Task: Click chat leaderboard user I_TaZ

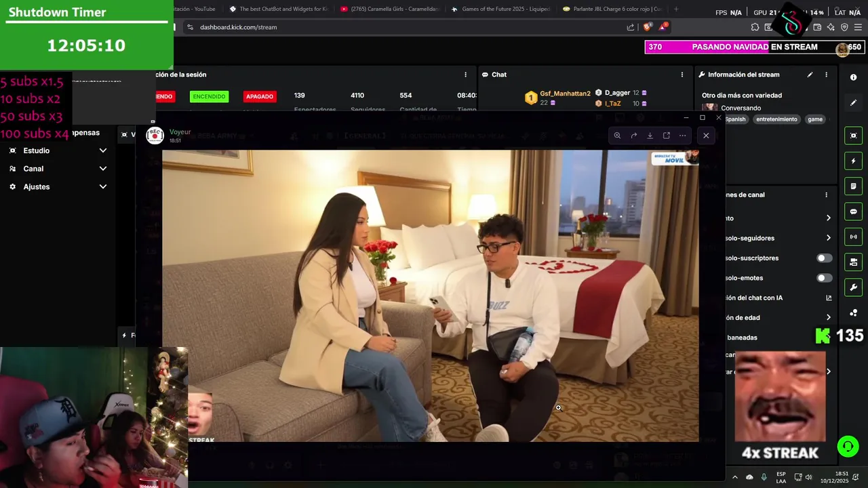Action: [x=612, y=104]
